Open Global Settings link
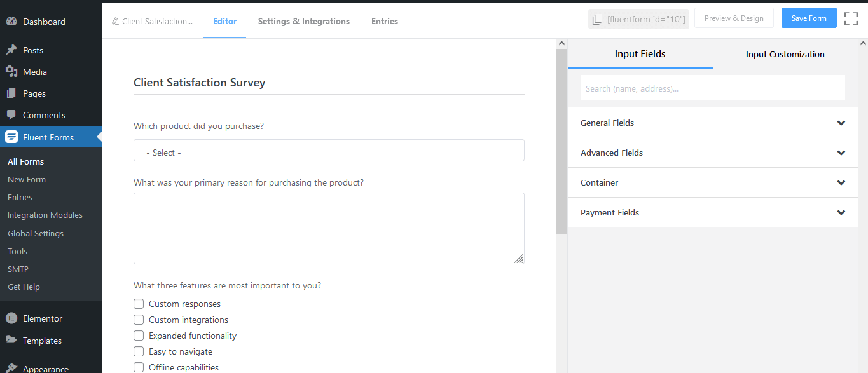Screen dimensions: 868x373 tap(36, 233)
